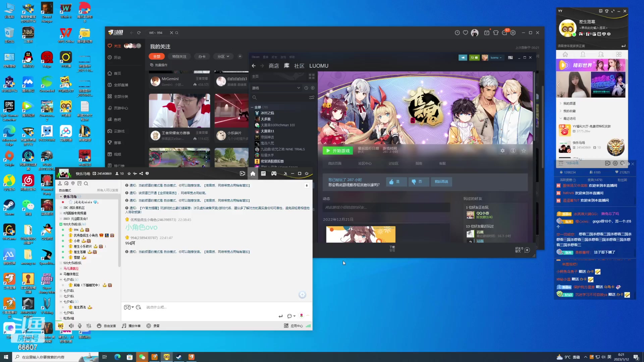
Task: Favorite game with Steam star icon
Action: [524, 151]
